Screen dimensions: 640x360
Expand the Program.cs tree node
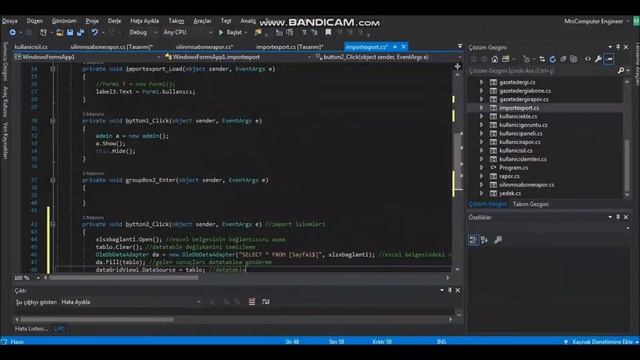[x=482, y=168]
